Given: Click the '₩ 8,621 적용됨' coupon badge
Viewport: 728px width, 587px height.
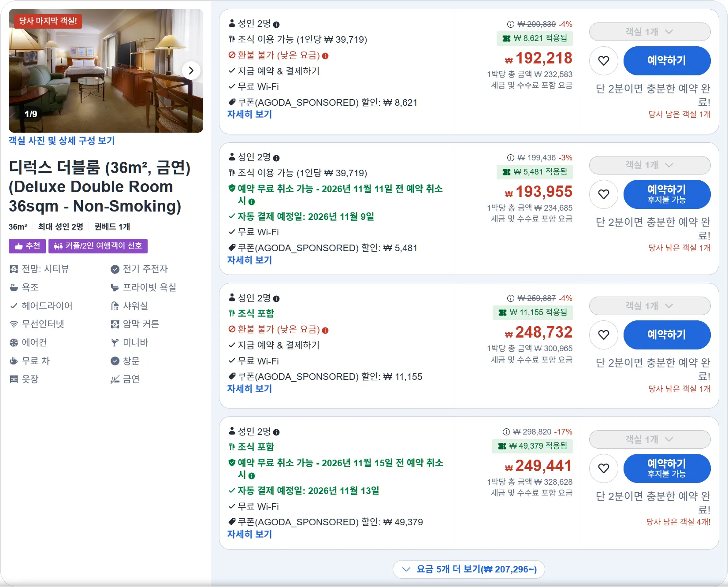Looking at the screenshot, I should click(535, 38).
